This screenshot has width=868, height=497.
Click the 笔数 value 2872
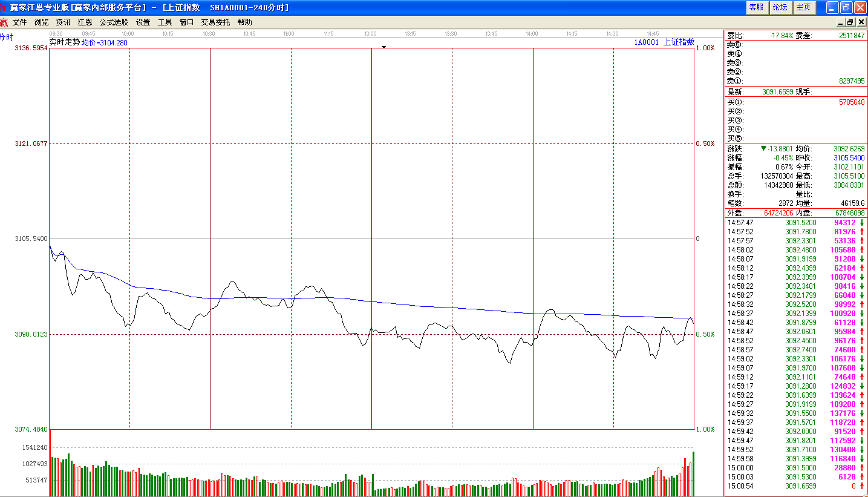tap(786, 203)
